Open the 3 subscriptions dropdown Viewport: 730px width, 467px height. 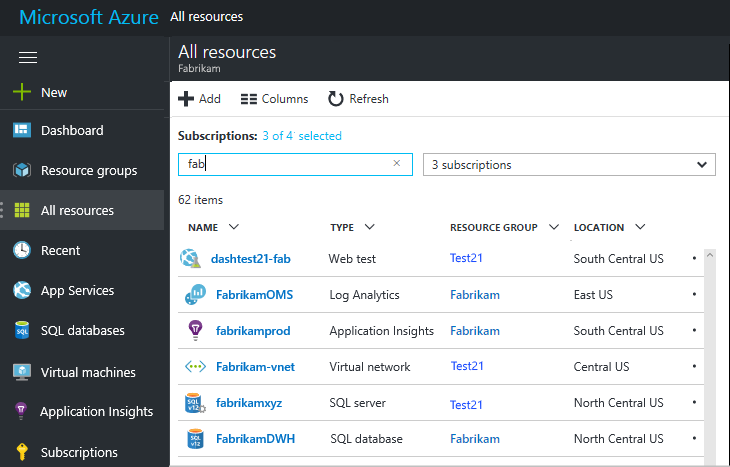(568, 165)
